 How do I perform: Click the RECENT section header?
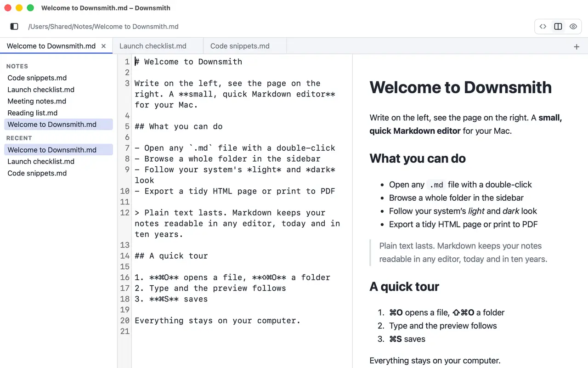click(x=19, y=138)
